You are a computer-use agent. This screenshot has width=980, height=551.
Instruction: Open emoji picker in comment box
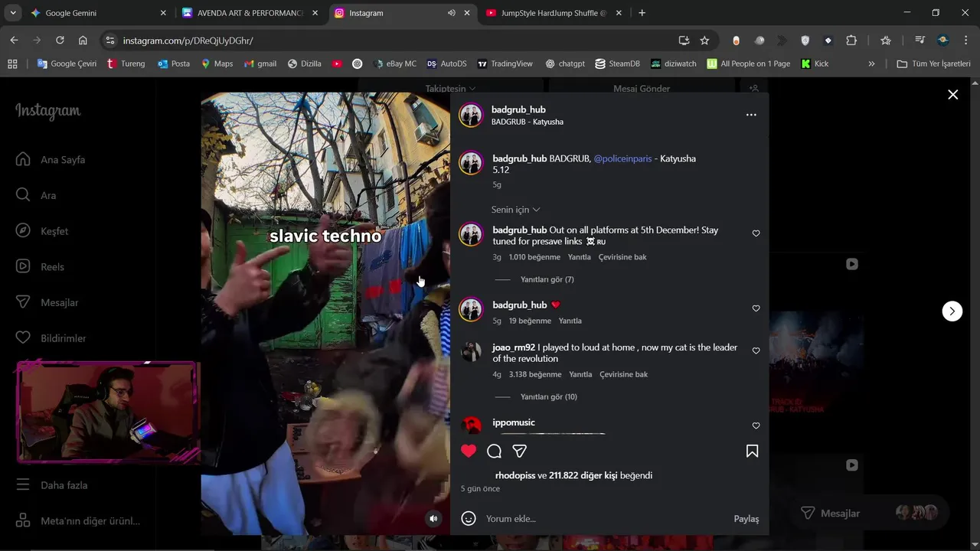[x=469, y=518]
